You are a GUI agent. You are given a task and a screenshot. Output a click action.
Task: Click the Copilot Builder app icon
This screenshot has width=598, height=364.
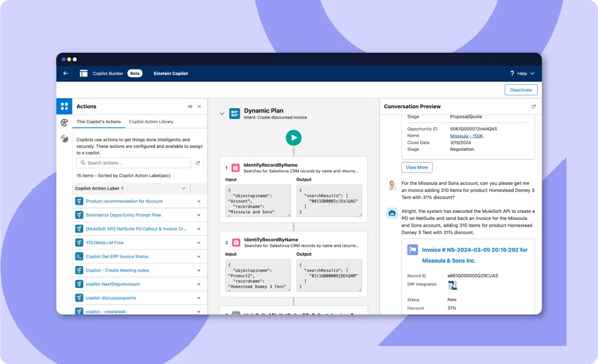pyautogui.click(x=84, y=73)
